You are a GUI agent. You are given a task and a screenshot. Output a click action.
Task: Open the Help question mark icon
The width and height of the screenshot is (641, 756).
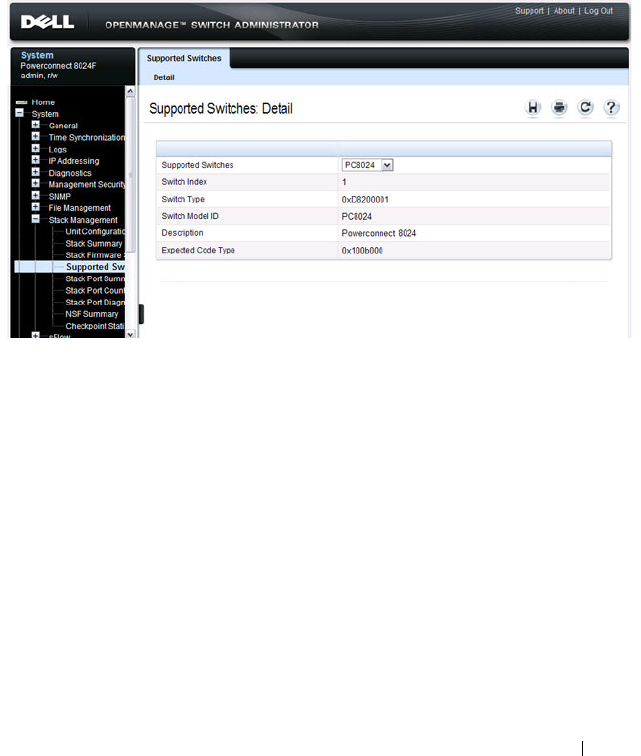point(611,108)
